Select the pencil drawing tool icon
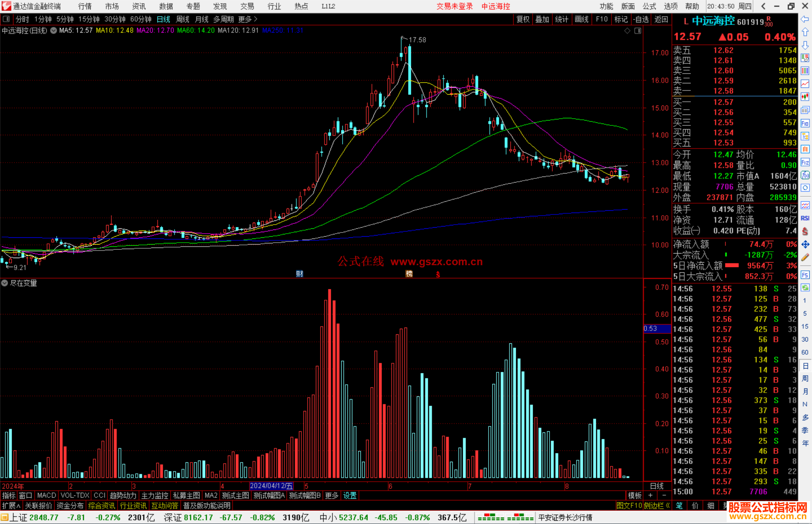 point(805,257)
